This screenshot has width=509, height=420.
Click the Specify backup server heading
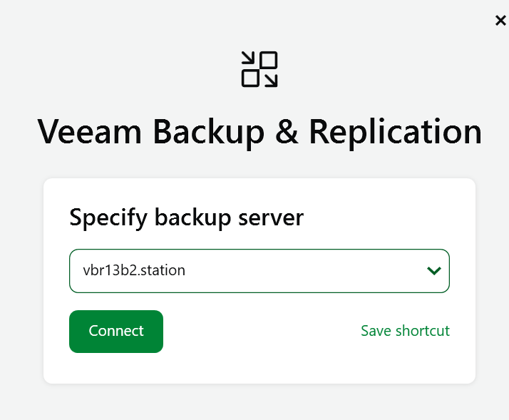(187, 217)
